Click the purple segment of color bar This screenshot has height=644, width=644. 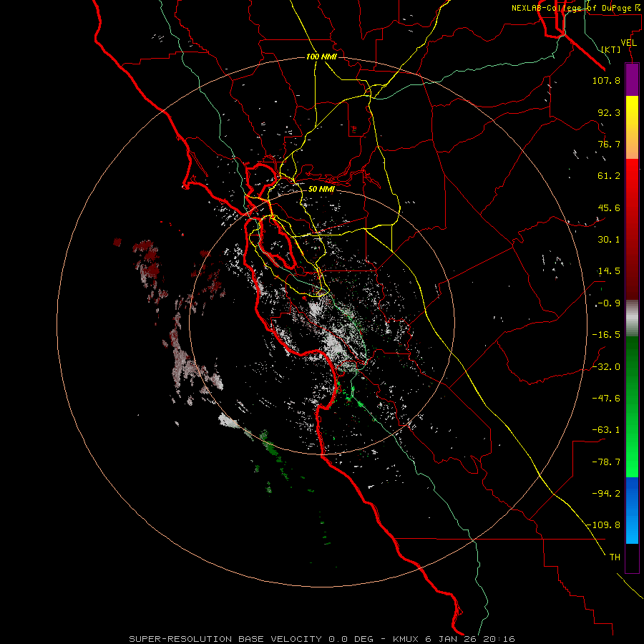(x=632, y=79)
